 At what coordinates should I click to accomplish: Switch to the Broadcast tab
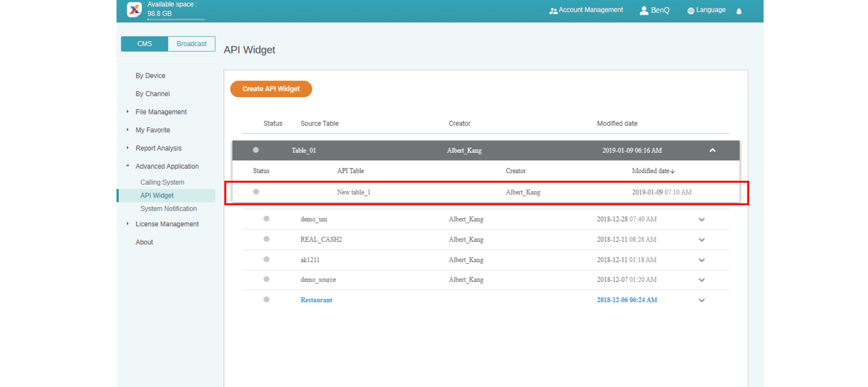pos(191,44)
